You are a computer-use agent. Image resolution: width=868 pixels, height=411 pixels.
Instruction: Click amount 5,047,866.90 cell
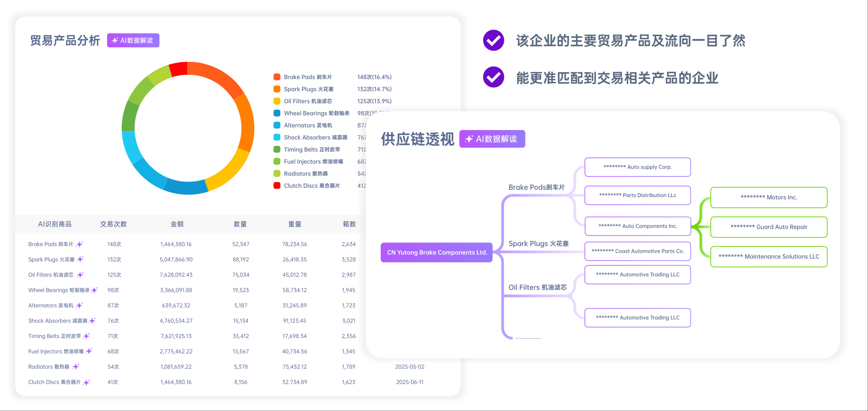coord(176,259)
